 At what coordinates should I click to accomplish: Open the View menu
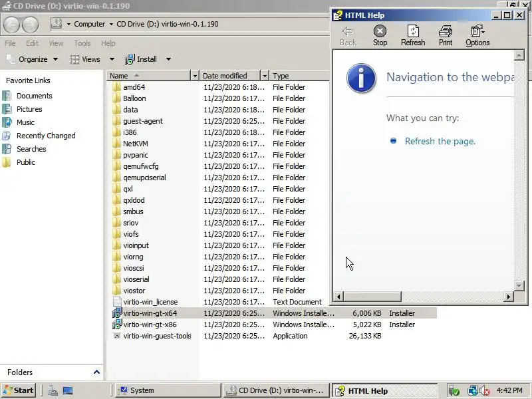(56, 43)
